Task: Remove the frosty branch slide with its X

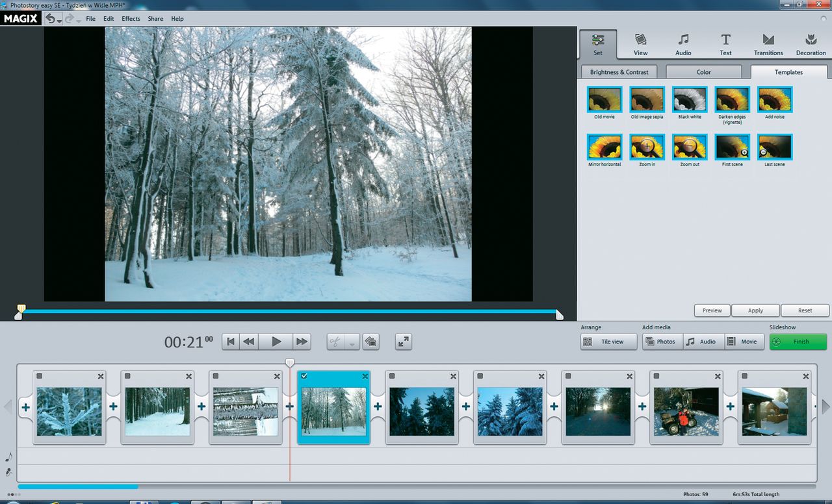Action: 101,376
